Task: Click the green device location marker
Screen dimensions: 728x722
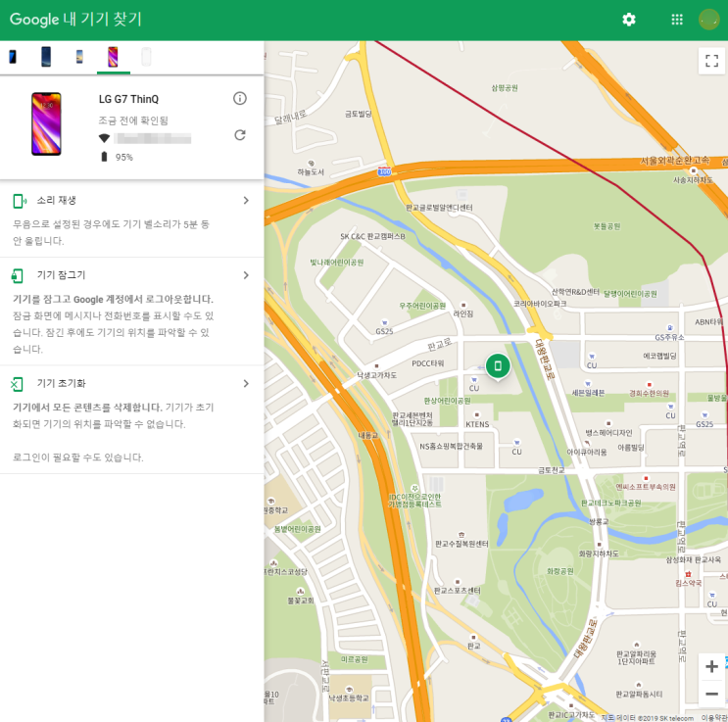Action: (x=498, y=366)
